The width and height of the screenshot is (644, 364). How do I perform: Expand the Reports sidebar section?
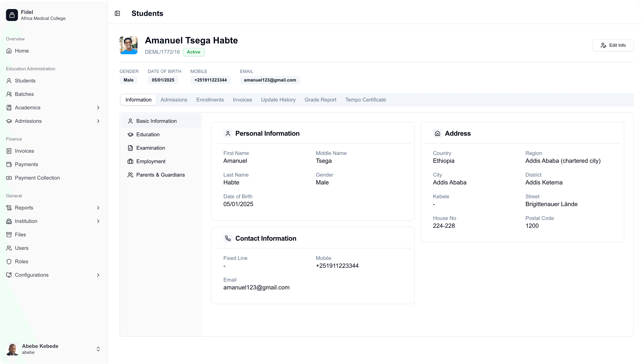98,208
